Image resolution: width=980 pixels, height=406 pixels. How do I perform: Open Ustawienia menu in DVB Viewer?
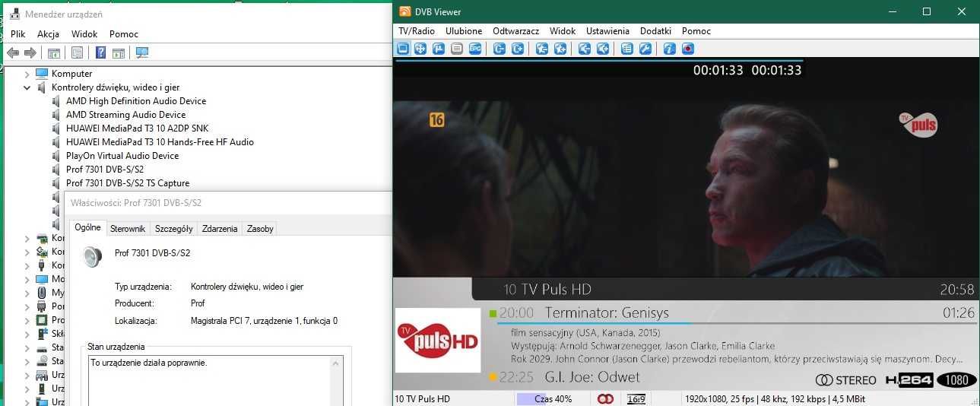(x=607, y=31)
